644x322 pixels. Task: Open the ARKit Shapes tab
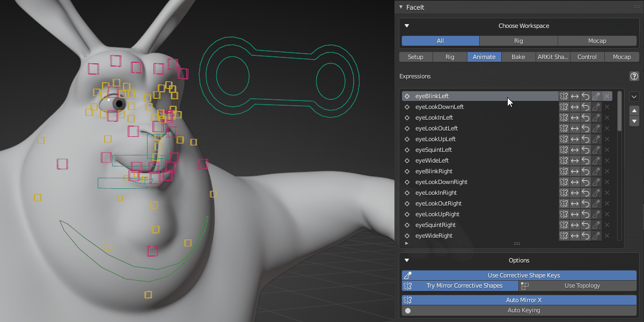coord(552,57)
